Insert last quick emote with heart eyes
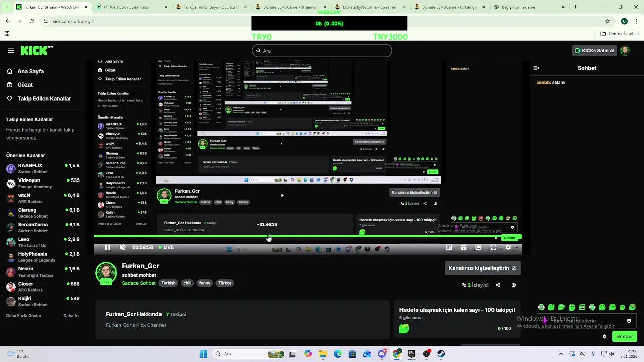The image size is (644, 362). [633, 307]
